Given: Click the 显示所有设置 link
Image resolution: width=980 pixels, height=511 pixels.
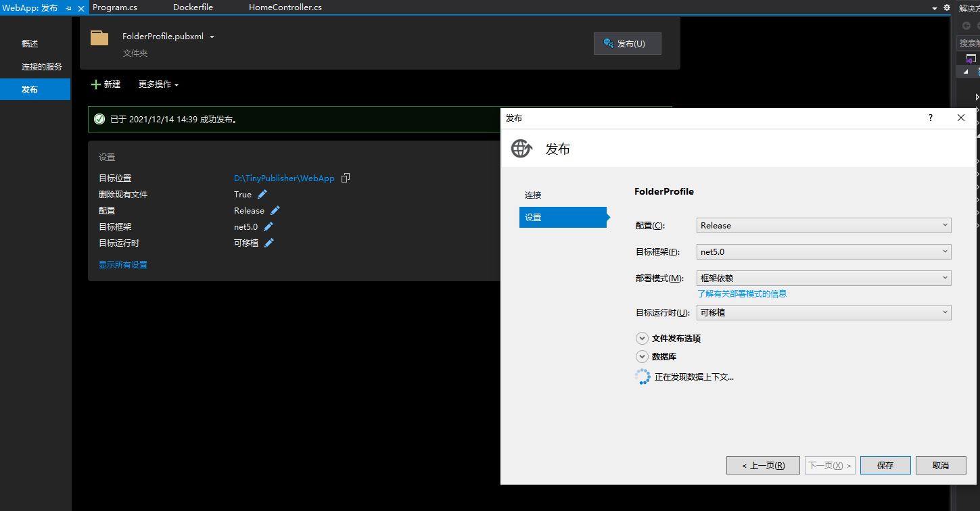Looking at the screenshot, I should 123,265.
